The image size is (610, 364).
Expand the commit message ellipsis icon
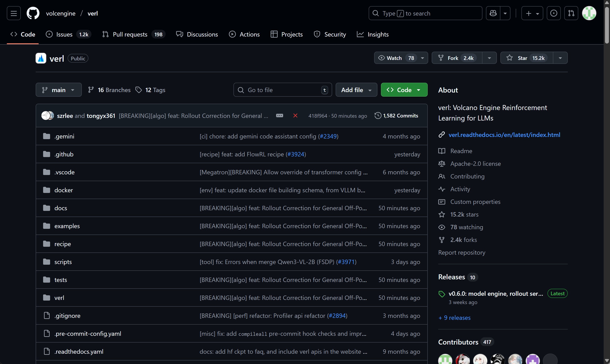280,115
